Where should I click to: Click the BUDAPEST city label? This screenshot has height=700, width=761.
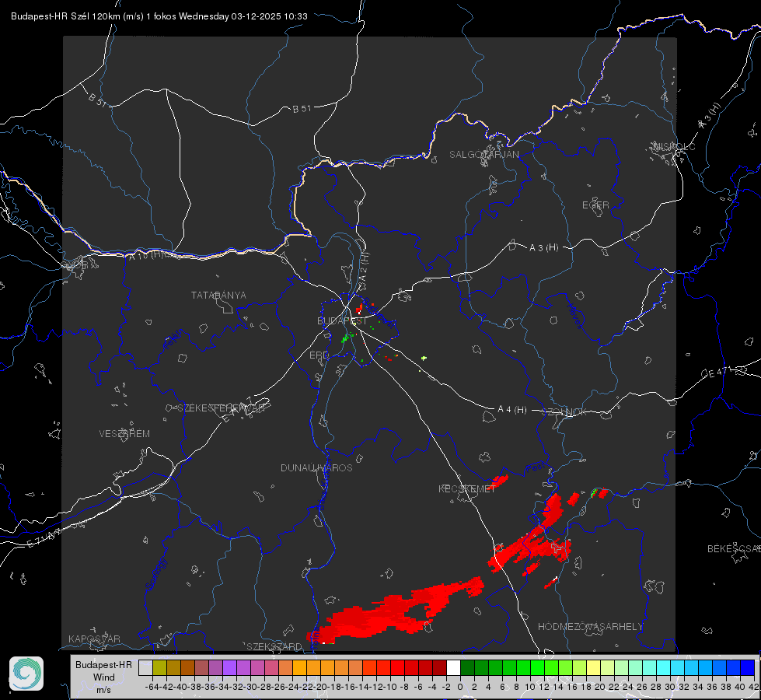342,320
